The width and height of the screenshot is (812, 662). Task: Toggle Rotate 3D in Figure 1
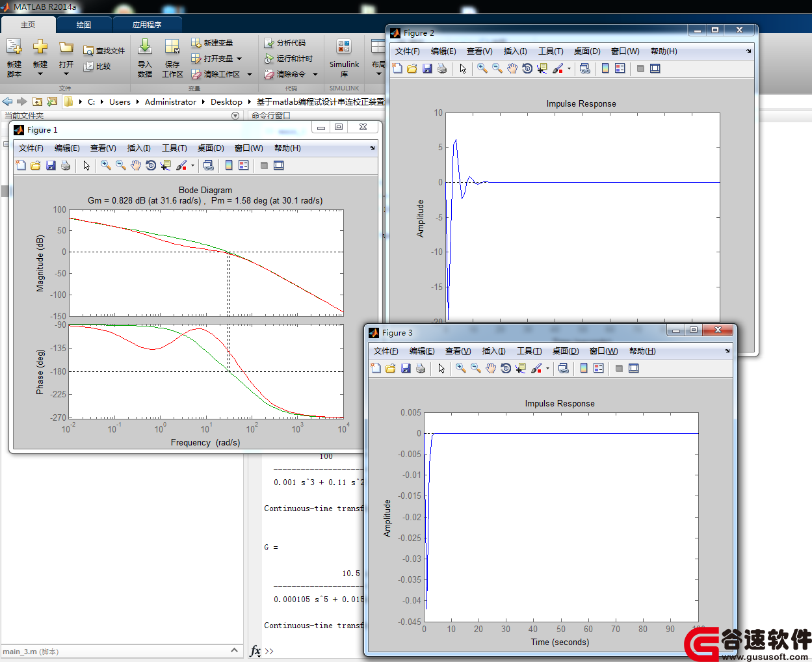(151, 165)
